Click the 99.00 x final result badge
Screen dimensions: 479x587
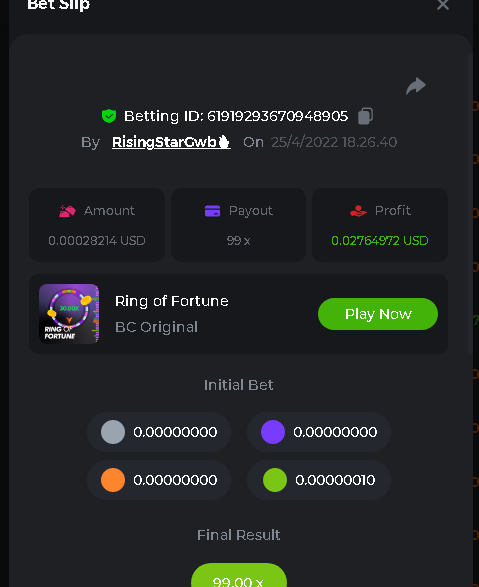click(239, 575)
